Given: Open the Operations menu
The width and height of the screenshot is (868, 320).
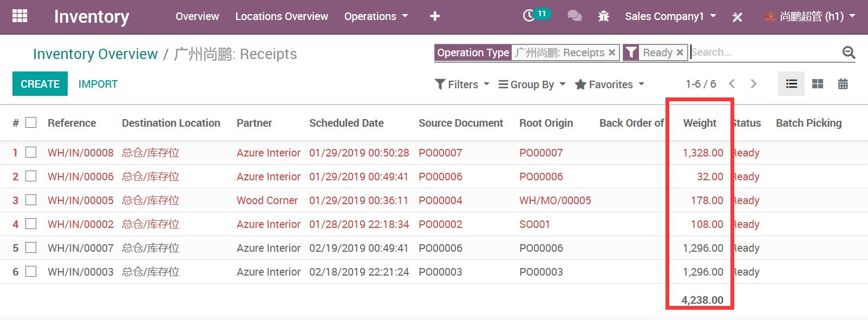Looking at the screenshot, I should pos(376,16).
